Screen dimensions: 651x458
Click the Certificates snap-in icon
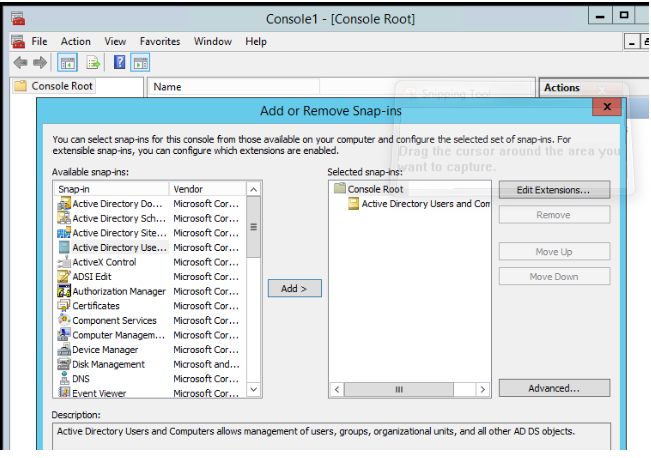coord(64,306)
